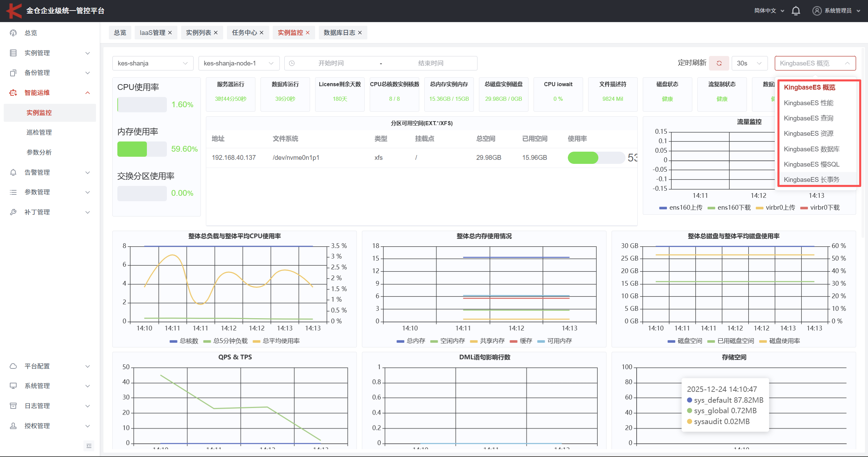Click the red refresh icon button
Viewport: 868px width, 457px height.
719,63
